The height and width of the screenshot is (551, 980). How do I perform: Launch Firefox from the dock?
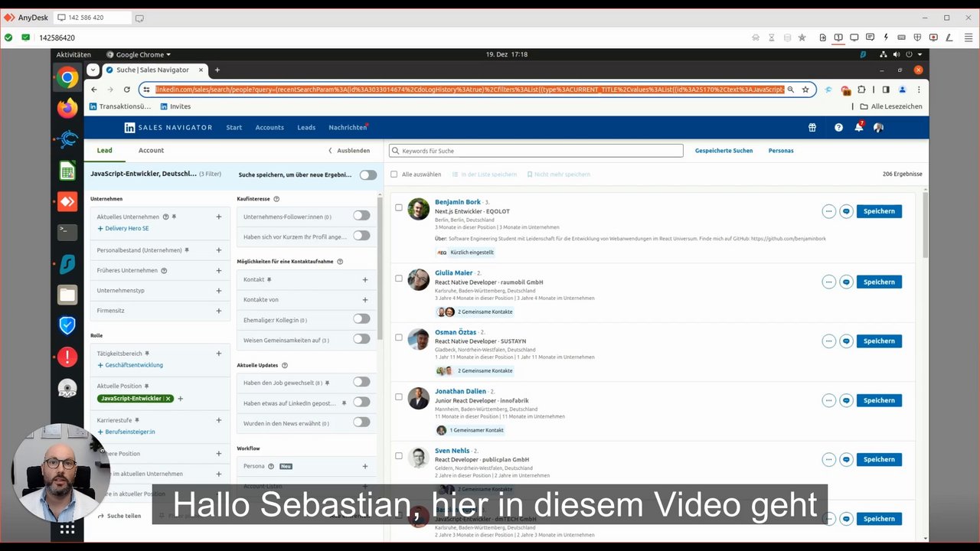click(x=67, y=109)
